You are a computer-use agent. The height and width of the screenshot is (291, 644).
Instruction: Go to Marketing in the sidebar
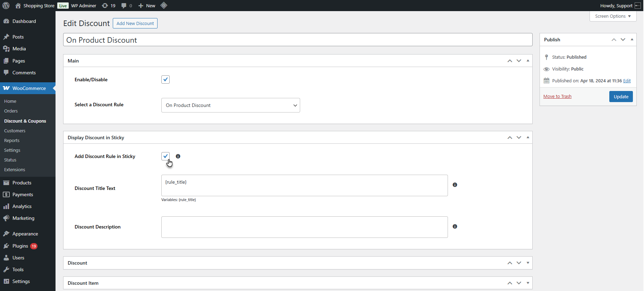[x=28, y=218]
